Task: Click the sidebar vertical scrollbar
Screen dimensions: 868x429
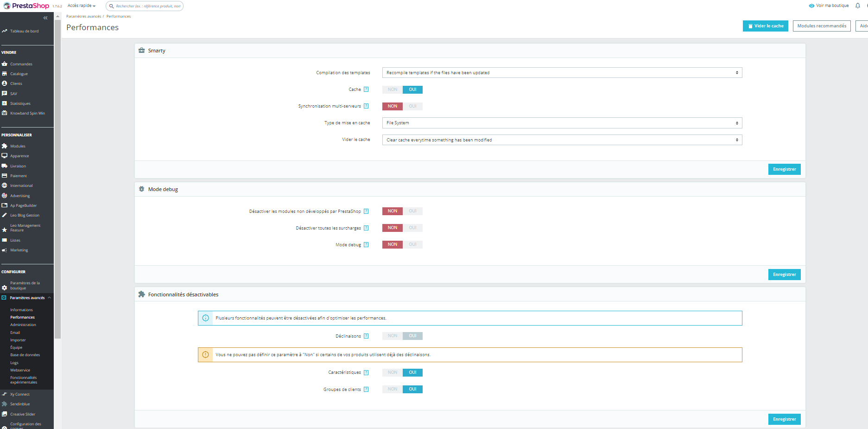Action: pos(57,179)
